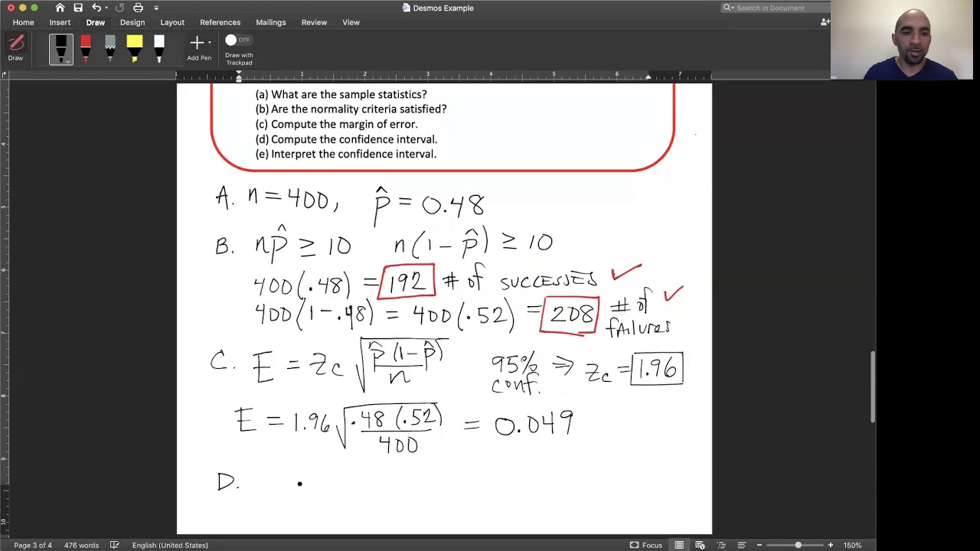
Task: Switch to Draft view icon
Action: tap(741, 545)
